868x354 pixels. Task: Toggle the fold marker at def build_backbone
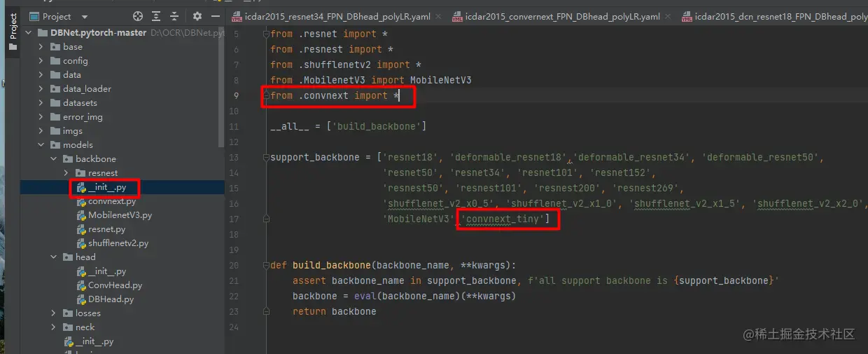point(266,265)
